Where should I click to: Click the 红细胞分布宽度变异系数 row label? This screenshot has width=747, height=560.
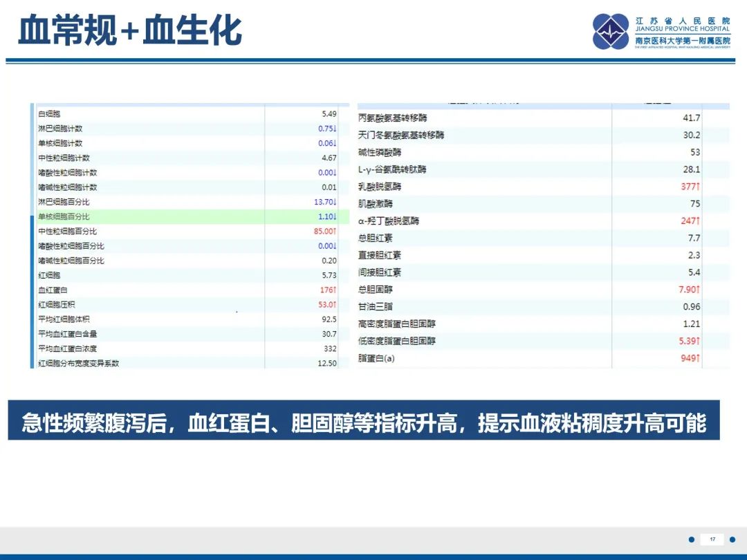pyautogui.click(x=79, y=364)
